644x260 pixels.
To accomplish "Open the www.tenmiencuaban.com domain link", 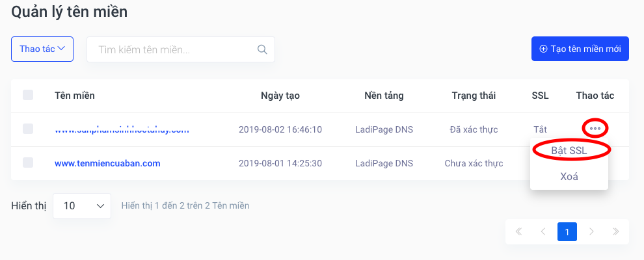I will (107, 163).
